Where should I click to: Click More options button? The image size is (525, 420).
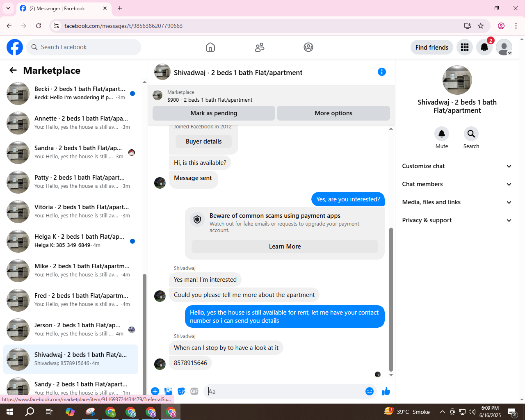333,113
